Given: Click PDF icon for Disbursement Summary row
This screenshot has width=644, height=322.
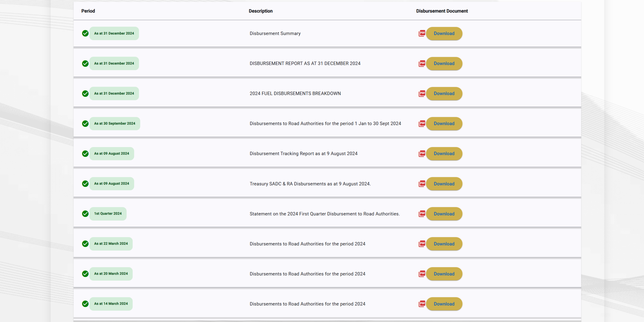Looking at the screenshot, I should click(422, 34).
